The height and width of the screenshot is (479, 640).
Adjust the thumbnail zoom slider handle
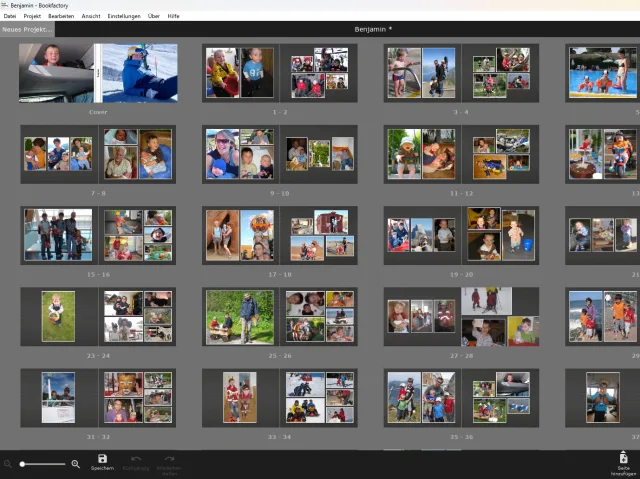pyautogui.click(x=21, y=464)
